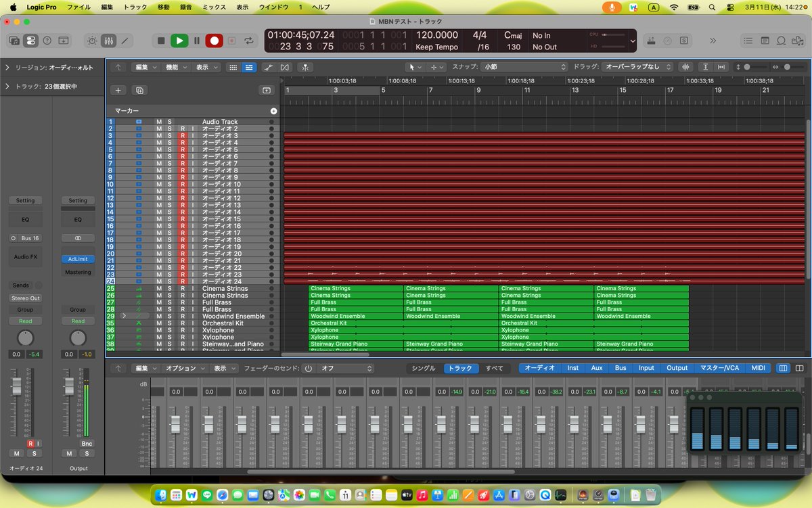
Task: Toggle the Mixer button in control bar
Action: pos(109,41)
